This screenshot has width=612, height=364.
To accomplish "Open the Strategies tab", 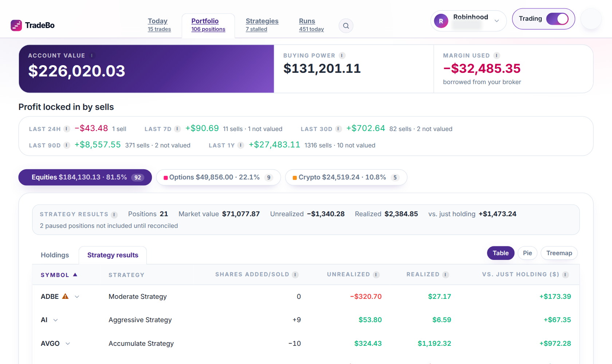I will coord(262,25).
